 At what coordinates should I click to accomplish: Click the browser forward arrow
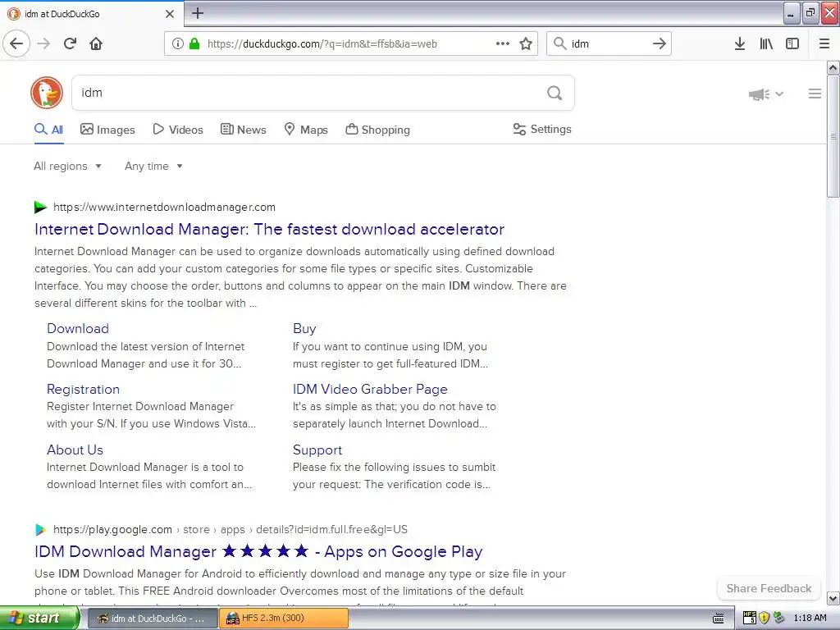(43, 43)
